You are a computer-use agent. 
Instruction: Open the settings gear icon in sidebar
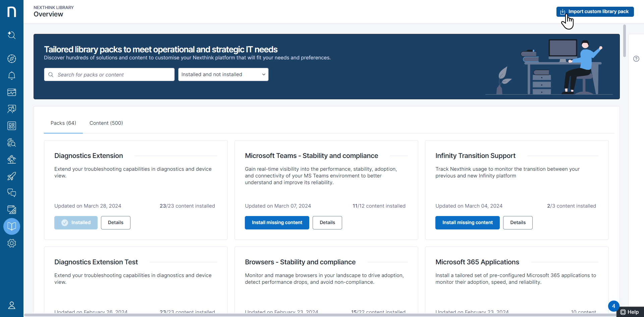pos(12,243)
